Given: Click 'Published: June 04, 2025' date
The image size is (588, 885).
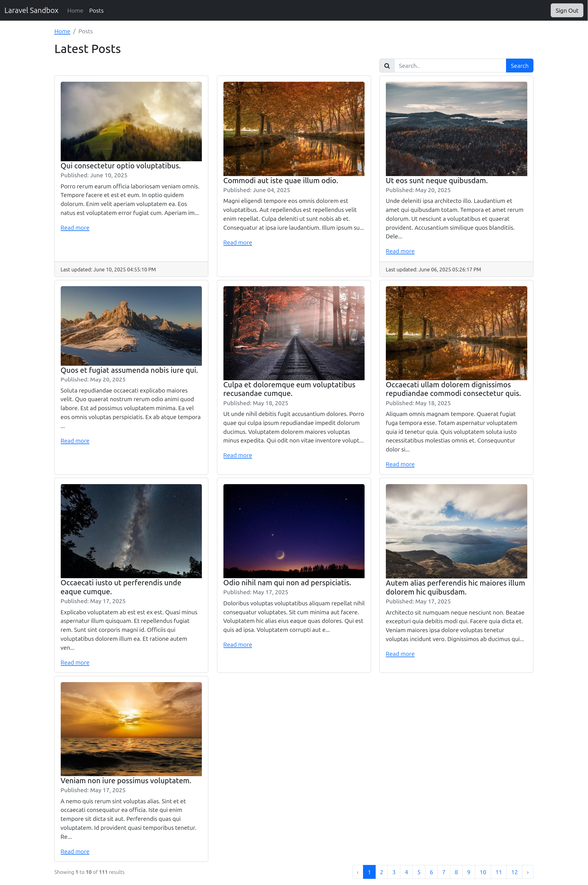Looking at the screenshot, I should 256,190.
